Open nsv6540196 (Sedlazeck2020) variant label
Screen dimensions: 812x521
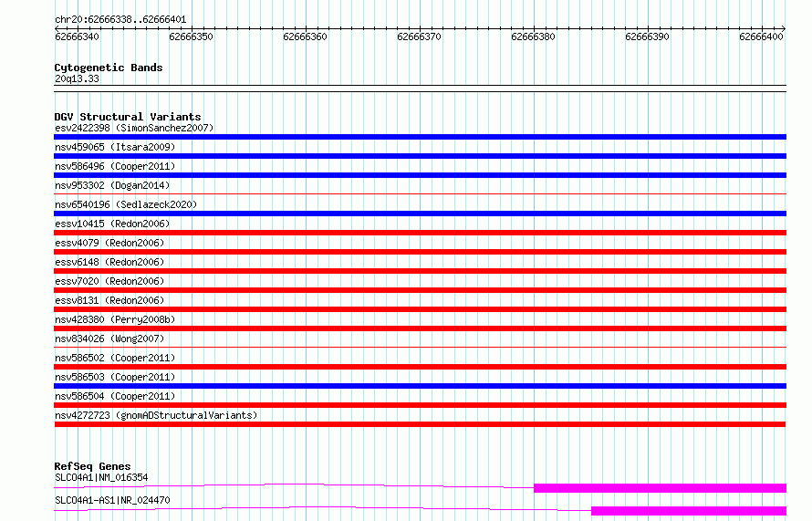click(x=126, y=204)
